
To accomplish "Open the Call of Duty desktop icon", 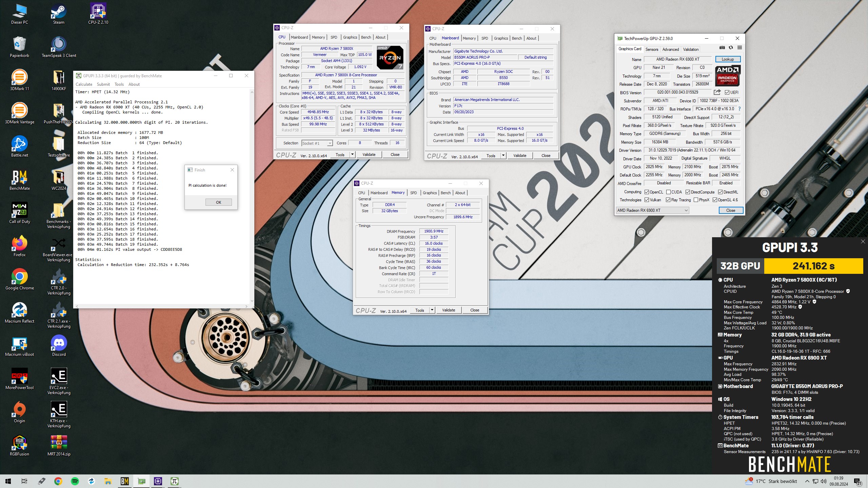I will click(19, 213).
